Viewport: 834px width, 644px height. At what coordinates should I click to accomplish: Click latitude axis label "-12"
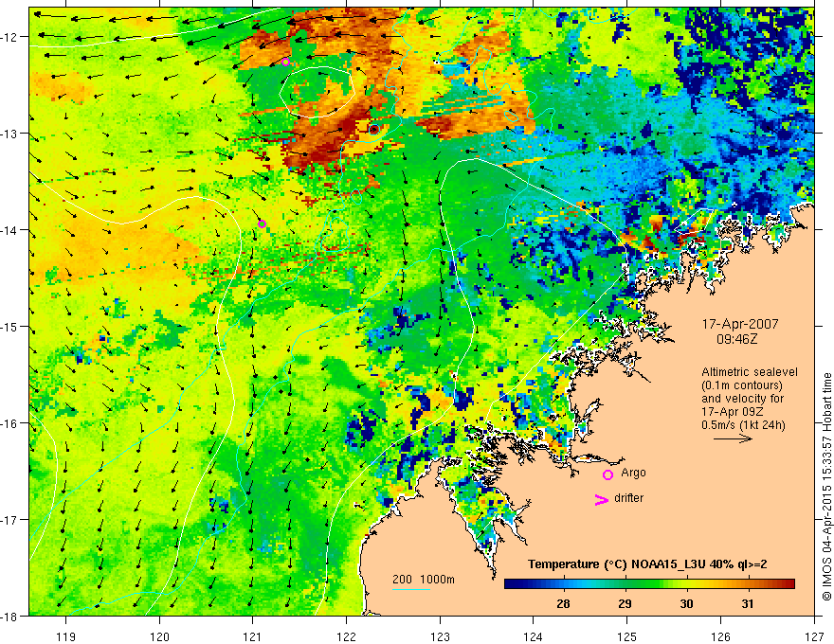[10, 37]
